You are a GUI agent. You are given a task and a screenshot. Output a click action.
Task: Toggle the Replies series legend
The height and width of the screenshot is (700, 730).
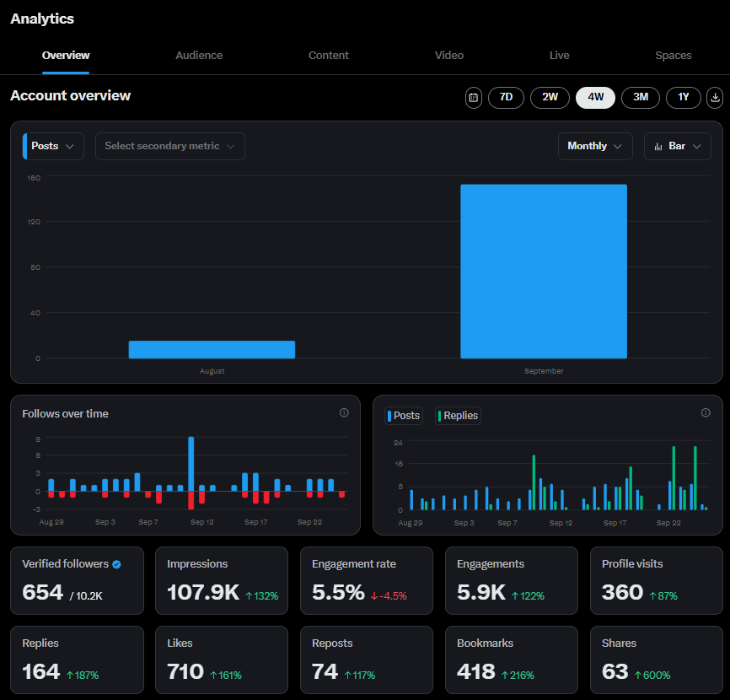(458, 416)
